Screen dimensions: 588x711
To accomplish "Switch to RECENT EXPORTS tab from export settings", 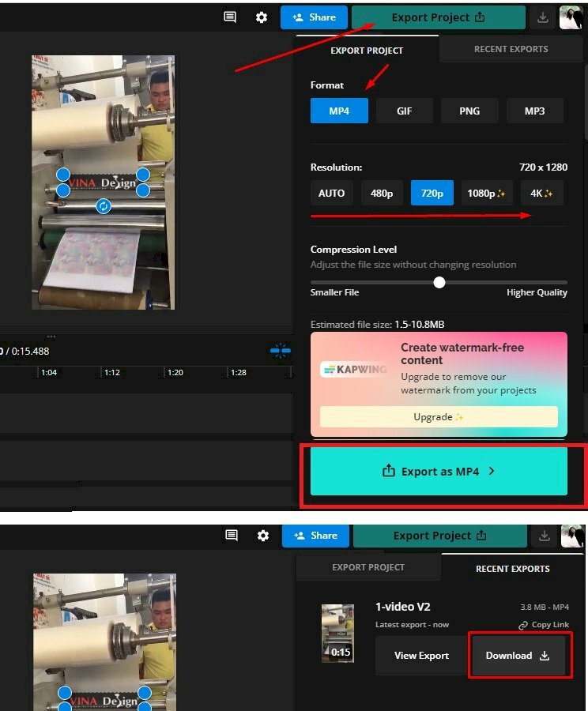I will coord(511,49).
